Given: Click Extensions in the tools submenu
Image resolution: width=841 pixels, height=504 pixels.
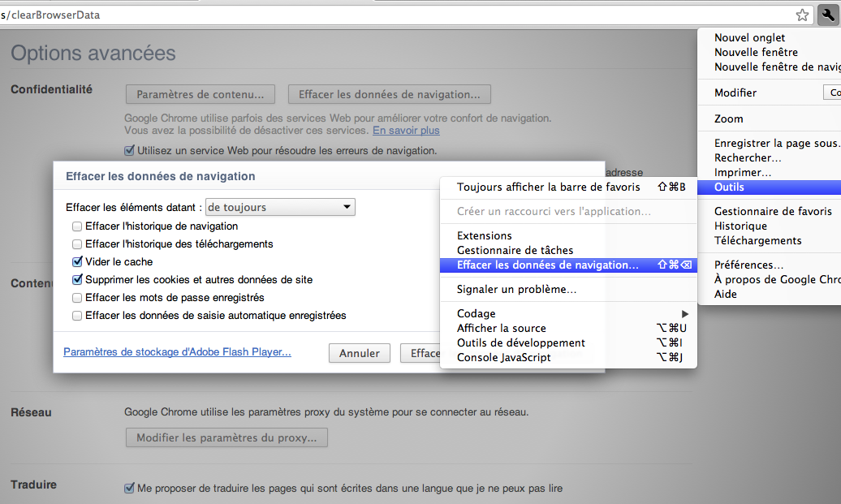Looking at the screenshot, I should click(x=485, y=236).
